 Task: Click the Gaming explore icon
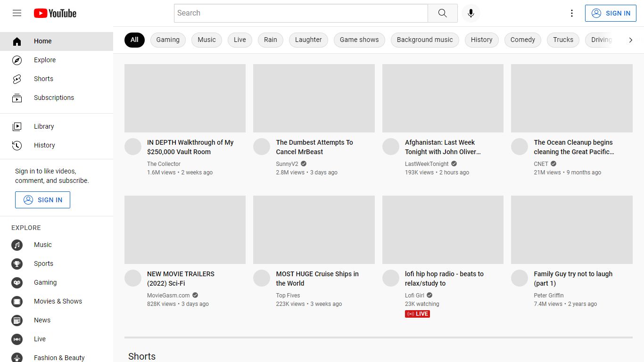coord(17,283)
